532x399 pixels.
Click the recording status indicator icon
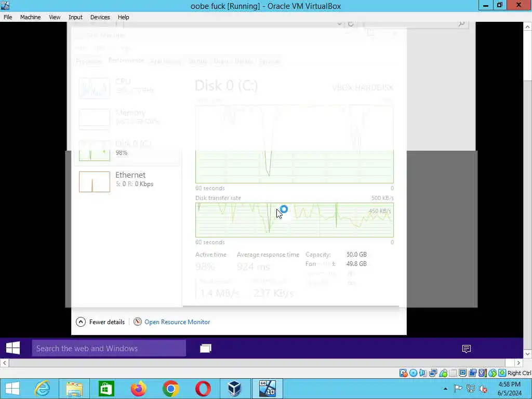(x=472, y=373)
